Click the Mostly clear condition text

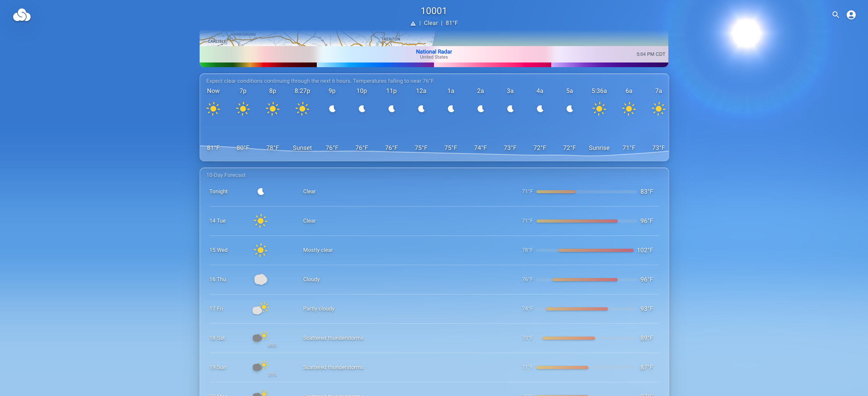tap(318, 250)
